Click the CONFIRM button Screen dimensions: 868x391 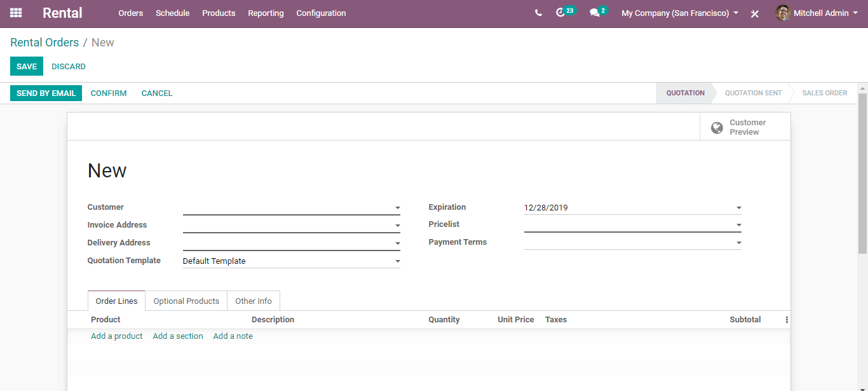[x=109, y=93]
